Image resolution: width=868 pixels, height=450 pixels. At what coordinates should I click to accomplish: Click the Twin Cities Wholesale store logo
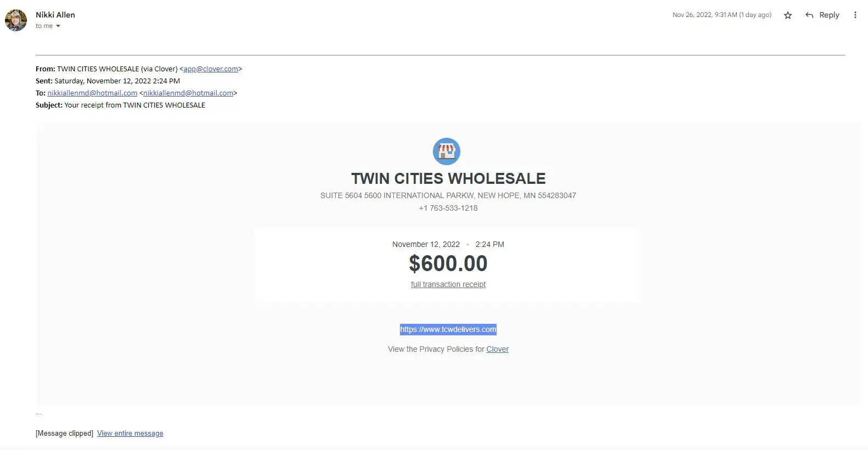point(447,151)
